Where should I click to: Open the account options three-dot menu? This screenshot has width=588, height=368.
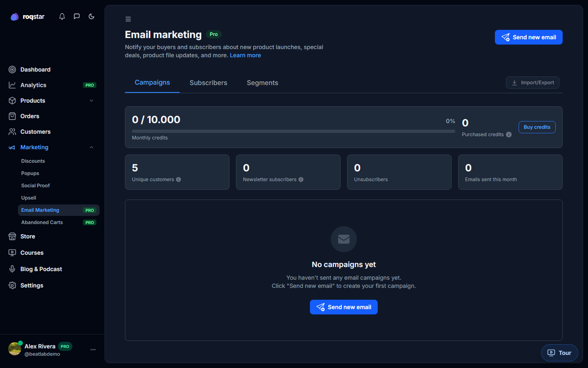click(93, 350)
